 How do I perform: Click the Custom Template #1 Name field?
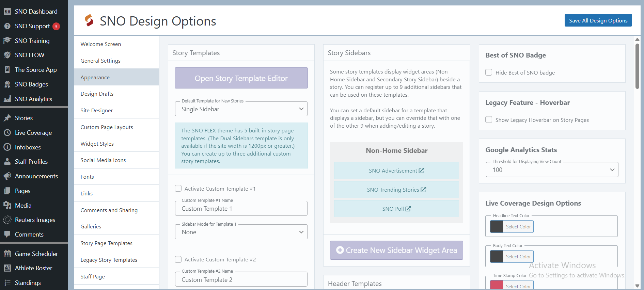241,209
